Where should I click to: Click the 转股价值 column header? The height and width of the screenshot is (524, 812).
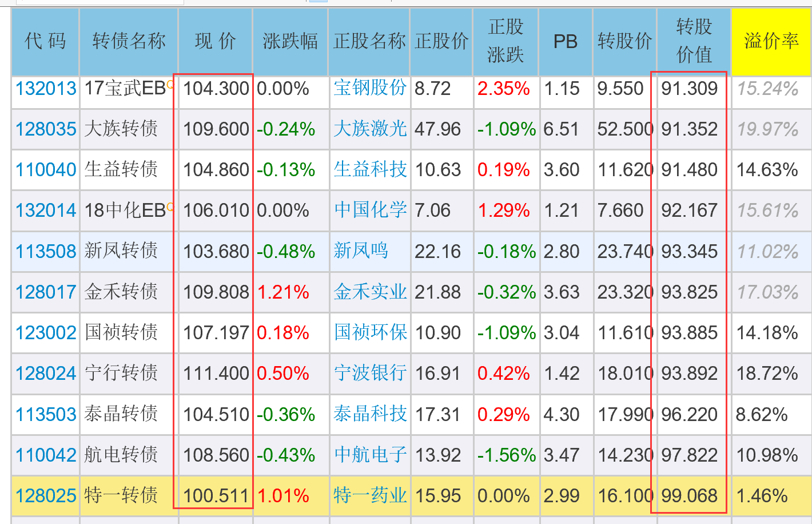tap(692, 41)
